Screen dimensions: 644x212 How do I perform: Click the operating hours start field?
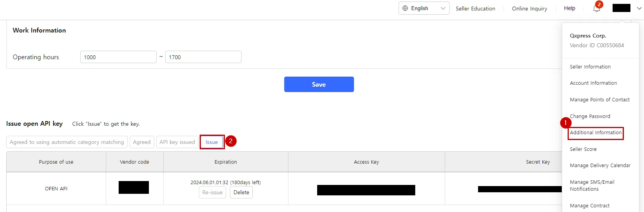point(118,57)
